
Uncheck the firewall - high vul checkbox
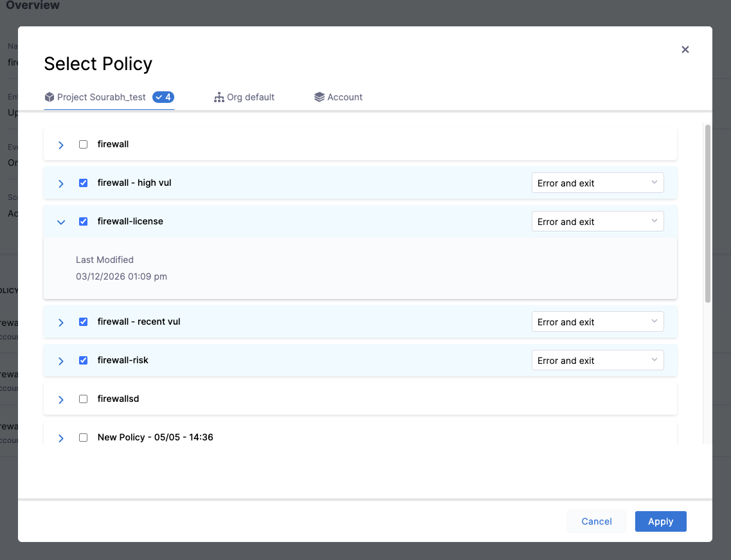83,183
